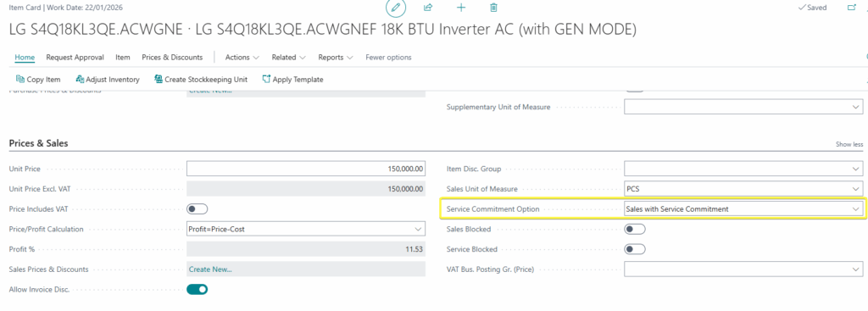Image resolution: width=868 pixels, height=311 pixels.
Task: Delete item using trash icon
Action: pos(494,7)
